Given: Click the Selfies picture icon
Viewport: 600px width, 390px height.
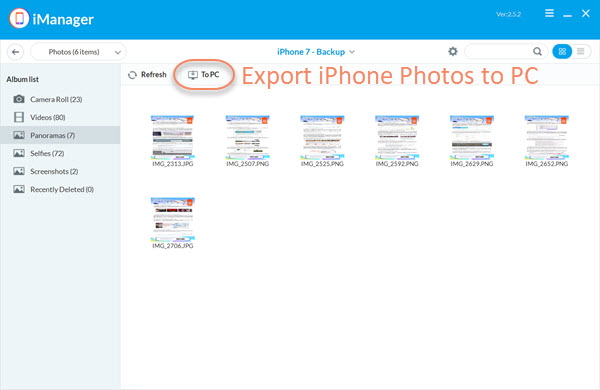Looking at the screenshot, I should pyautogui.click(x=19, y=153).
